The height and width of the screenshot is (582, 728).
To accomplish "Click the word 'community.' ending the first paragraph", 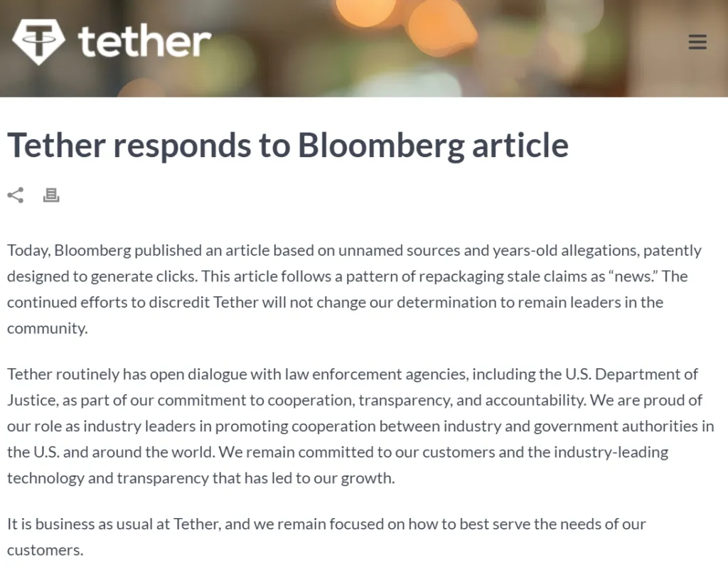I will pos(48,328).
